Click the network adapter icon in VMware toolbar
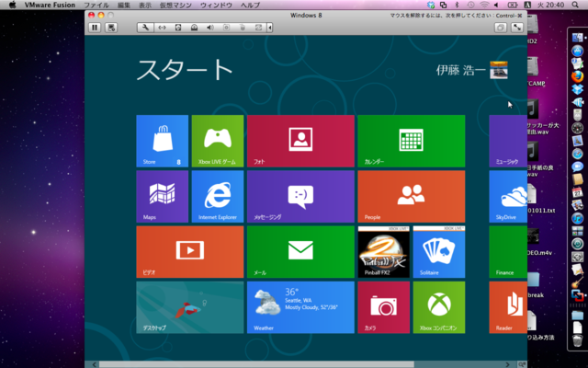 click(162, 28)
